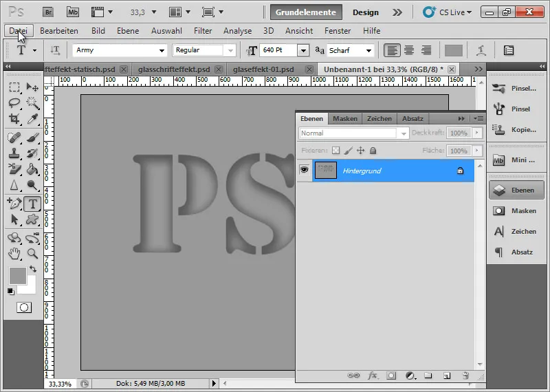Select the Horizontal Type tool
This screenshot has width=550, height=392.
(x=32, y=204)
